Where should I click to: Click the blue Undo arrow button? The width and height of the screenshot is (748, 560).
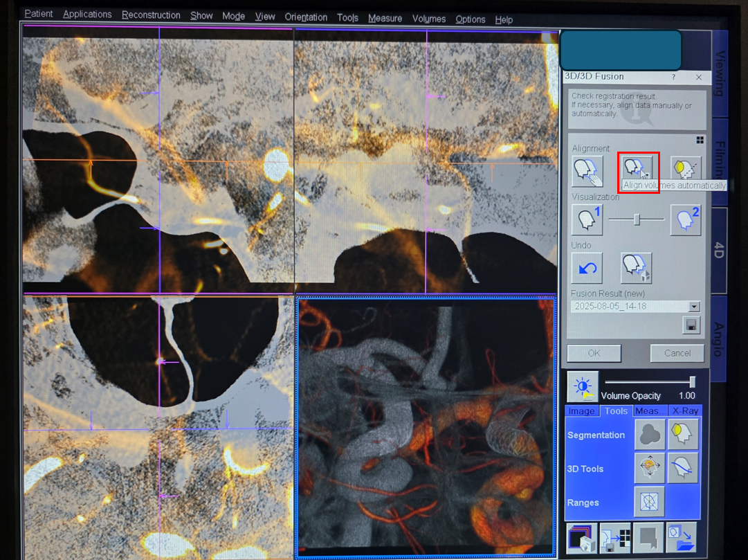[587, 268]
